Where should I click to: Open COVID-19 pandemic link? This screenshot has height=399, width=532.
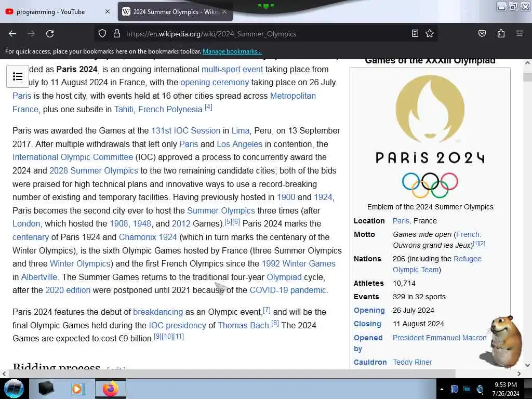pyautogui.click(x=288, y=290)
